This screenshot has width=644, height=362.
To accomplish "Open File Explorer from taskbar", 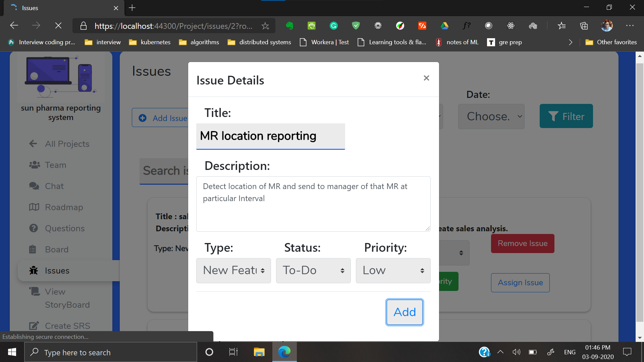I will (259, 352).
